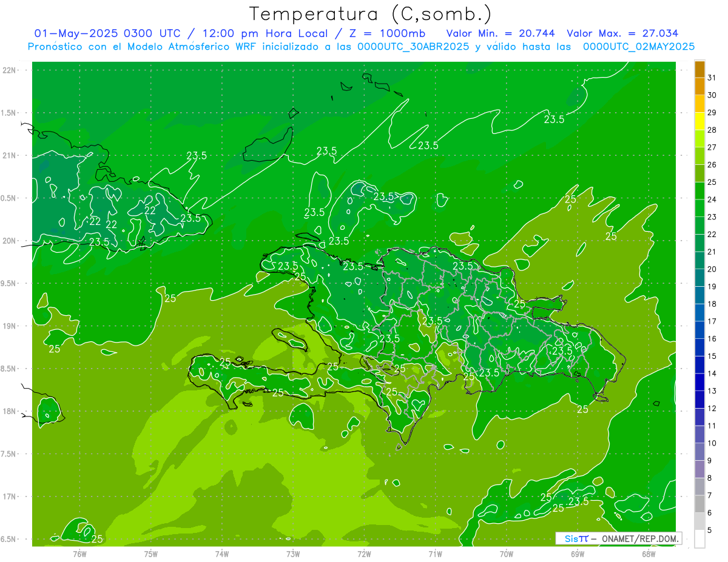Click the 72W longitude axis label

tap(364, 554)
